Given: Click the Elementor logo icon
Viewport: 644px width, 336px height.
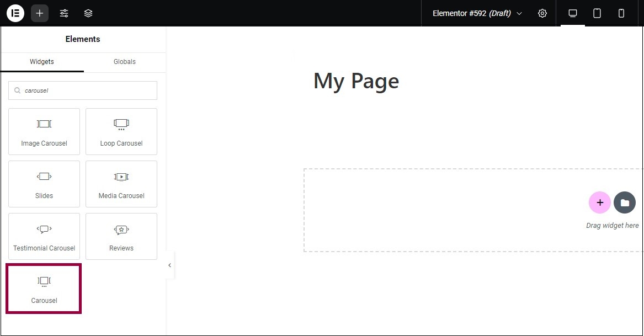Looking at the screenshot, I should tap(15, 13).
